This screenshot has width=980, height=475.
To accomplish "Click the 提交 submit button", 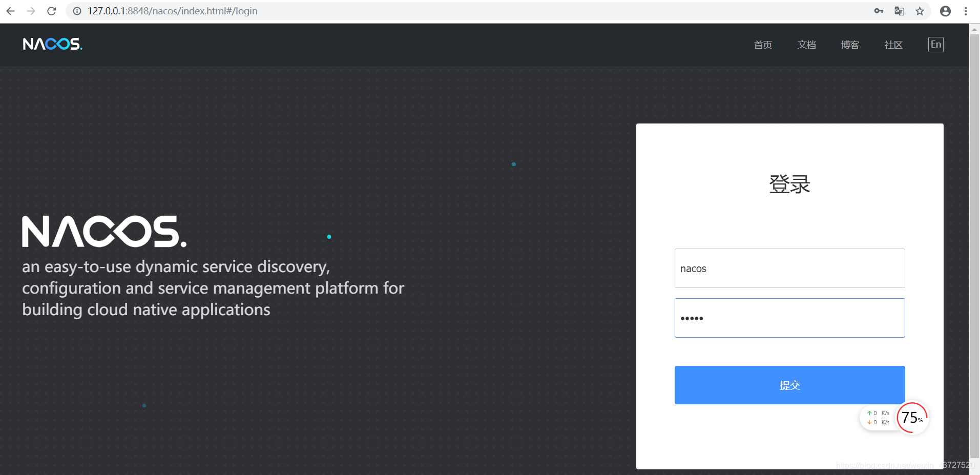I will coord(789,385).
